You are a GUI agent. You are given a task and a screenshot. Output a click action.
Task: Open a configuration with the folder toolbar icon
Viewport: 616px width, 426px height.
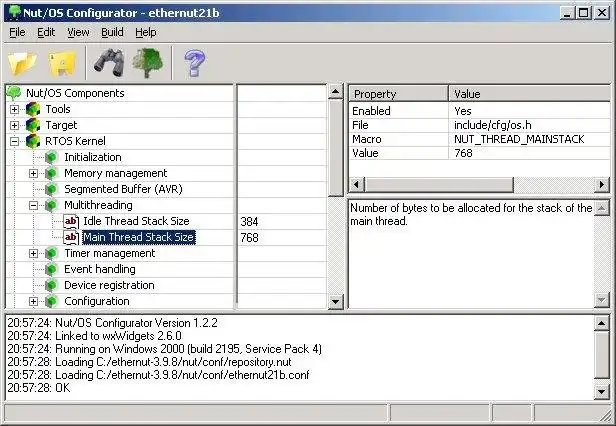pos(22,63)
